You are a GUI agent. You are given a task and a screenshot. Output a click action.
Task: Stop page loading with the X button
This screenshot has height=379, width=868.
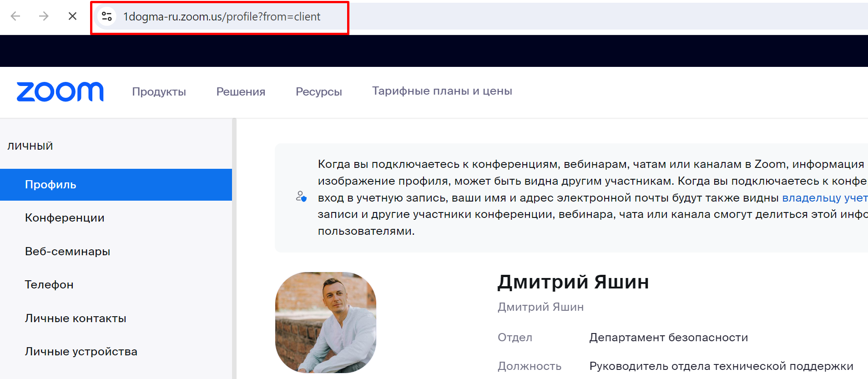pyautogui.click(x=72, y=16)
